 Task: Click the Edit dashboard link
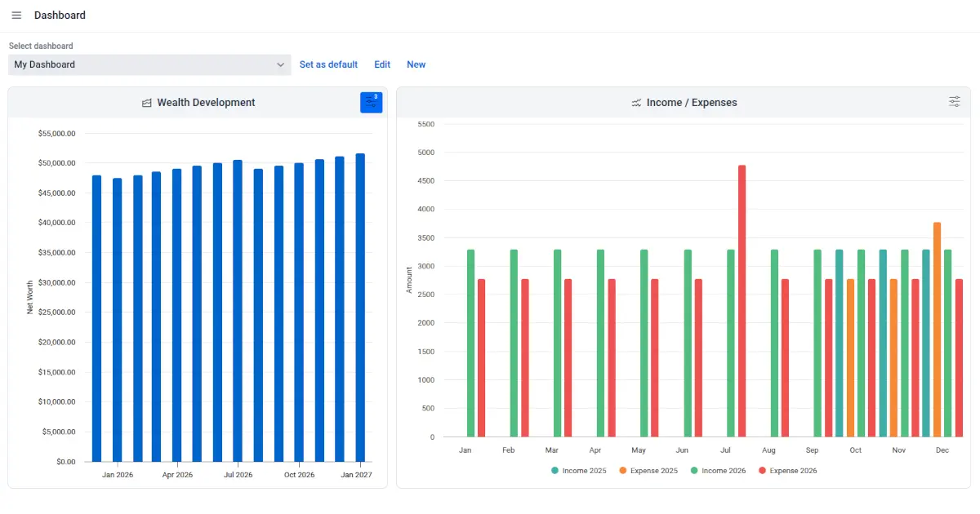[x=382, y=64]
